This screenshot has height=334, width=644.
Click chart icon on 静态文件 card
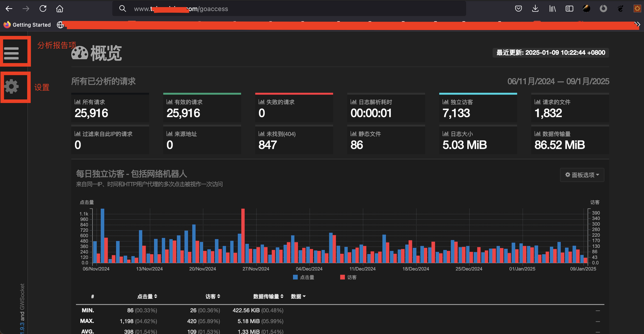pyautogui.click(x=353, y=134)
